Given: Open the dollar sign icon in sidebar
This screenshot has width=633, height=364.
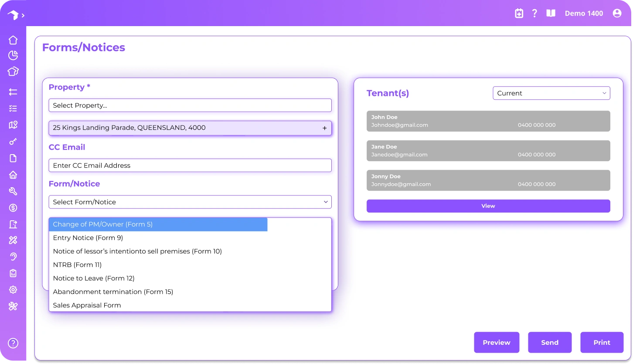Looking at the screenshot, I should 13,208.
